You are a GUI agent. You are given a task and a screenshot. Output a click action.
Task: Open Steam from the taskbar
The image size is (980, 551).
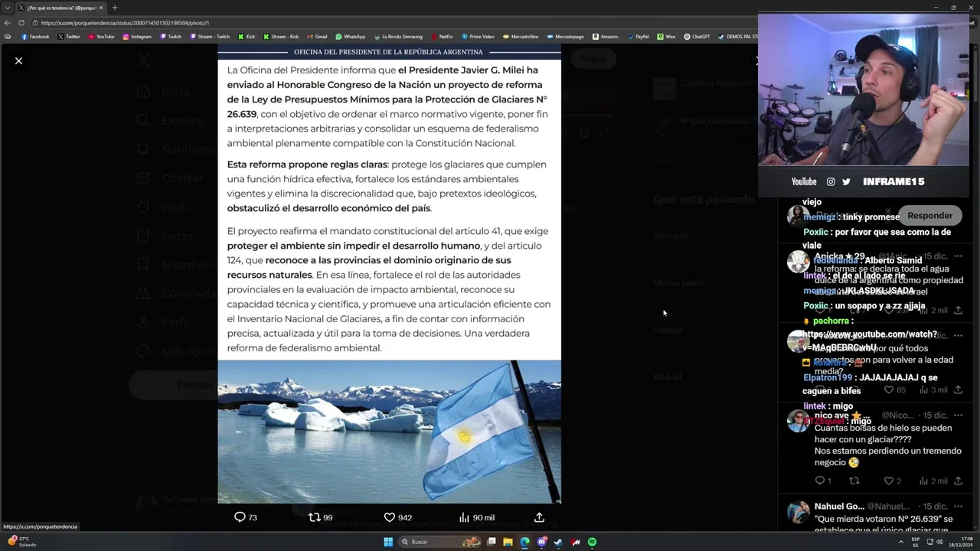coord(558,542)
